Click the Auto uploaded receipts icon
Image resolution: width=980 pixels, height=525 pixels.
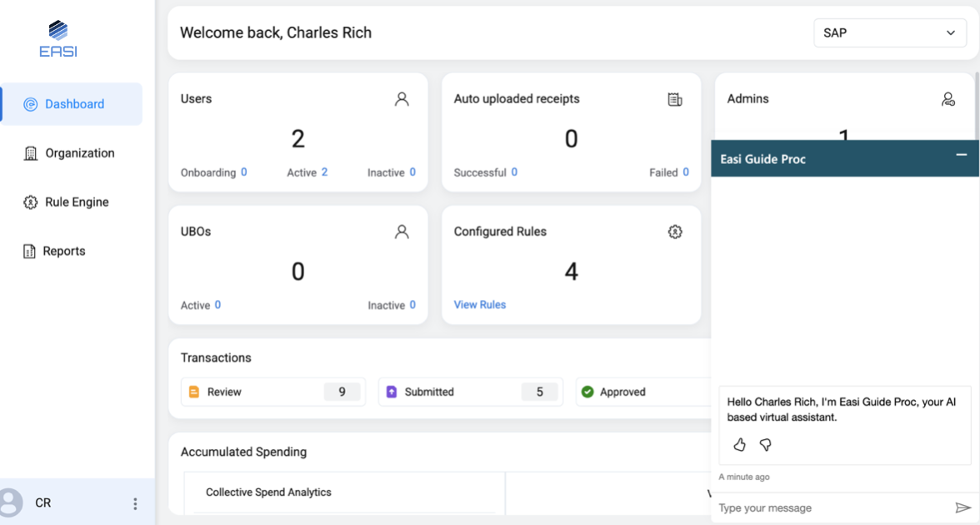[x=675, y=99]
